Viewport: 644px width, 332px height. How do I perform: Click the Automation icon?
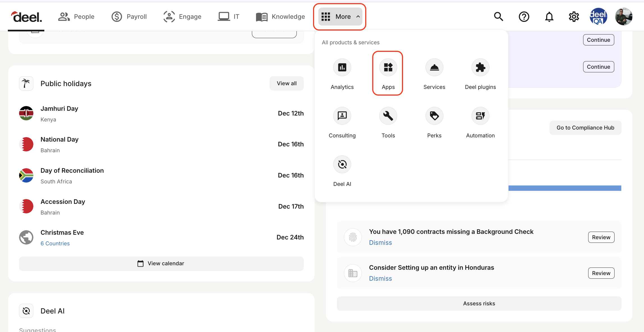pos(480,116)
